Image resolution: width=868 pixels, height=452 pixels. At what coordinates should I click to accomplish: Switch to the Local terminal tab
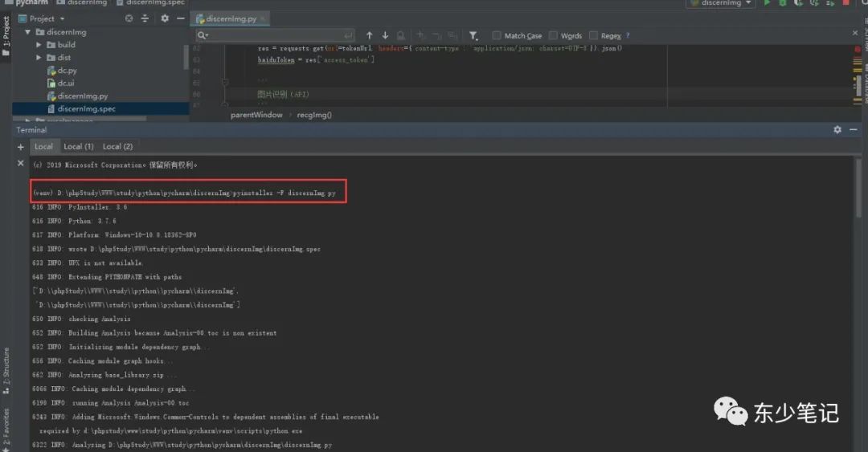(43, 147)
